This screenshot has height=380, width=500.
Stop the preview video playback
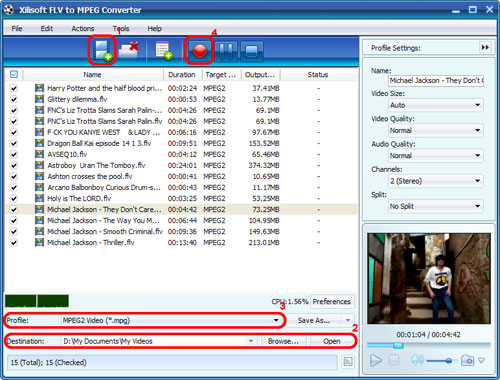(x=394, y=360)
